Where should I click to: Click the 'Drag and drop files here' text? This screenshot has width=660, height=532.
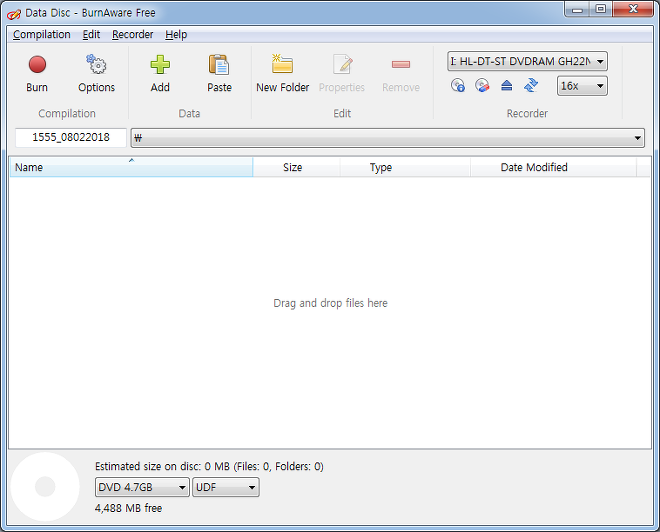coord(330,303)
